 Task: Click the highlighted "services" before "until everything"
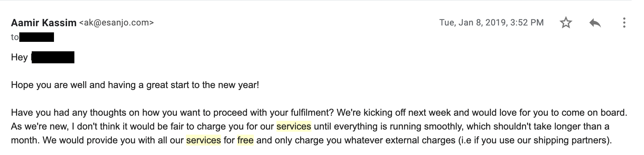pyautogui.click(x=294, y=127)
